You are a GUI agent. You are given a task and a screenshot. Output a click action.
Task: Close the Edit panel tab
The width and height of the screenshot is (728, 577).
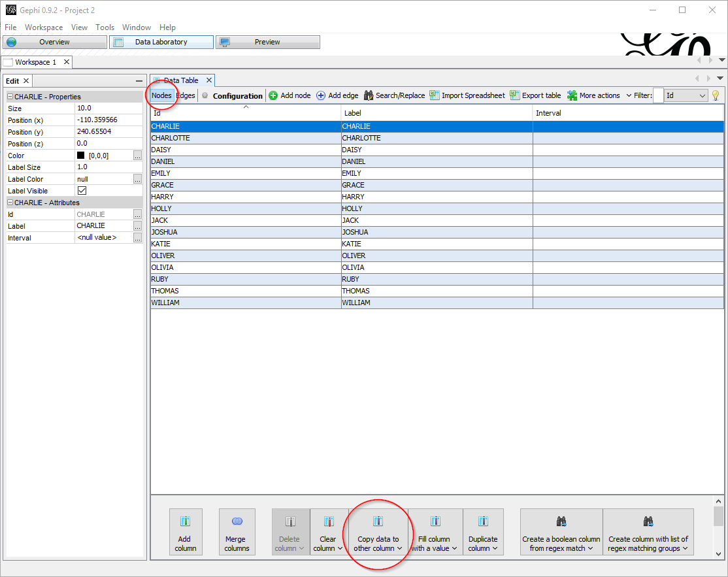26,81
